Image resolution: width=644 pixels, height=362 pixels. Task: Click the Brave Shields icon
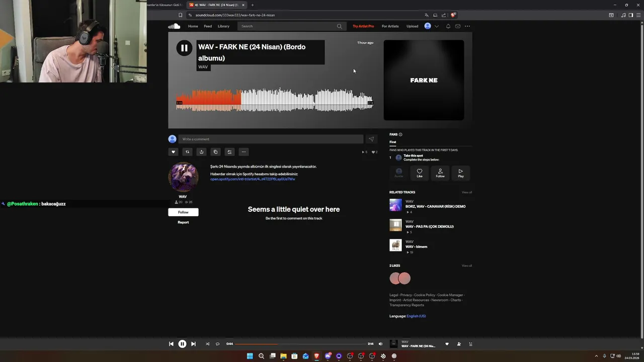tap(453, 15)
